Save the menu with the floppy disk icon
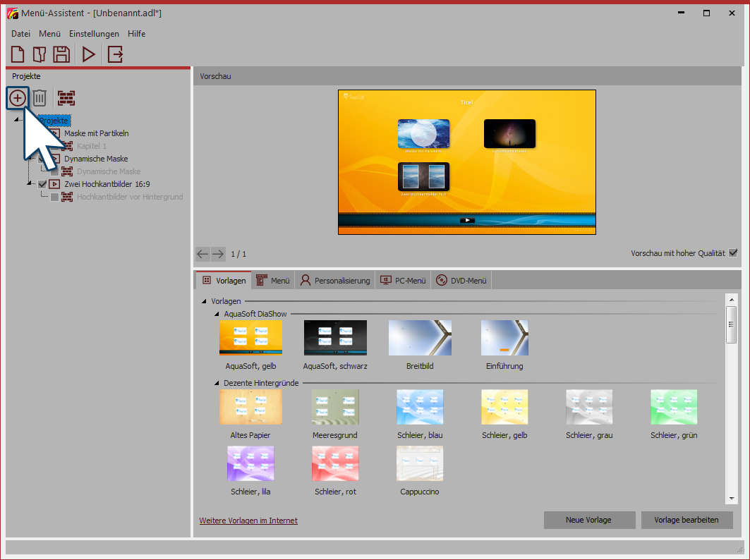The image size is (750, 560). point(61,54)
